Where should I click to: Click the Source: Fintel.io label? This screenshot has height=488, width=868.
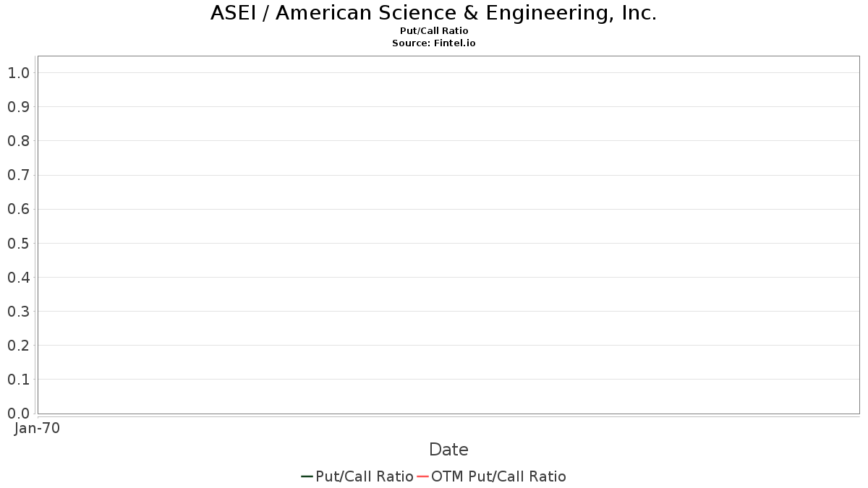click(x=434, y=43)
